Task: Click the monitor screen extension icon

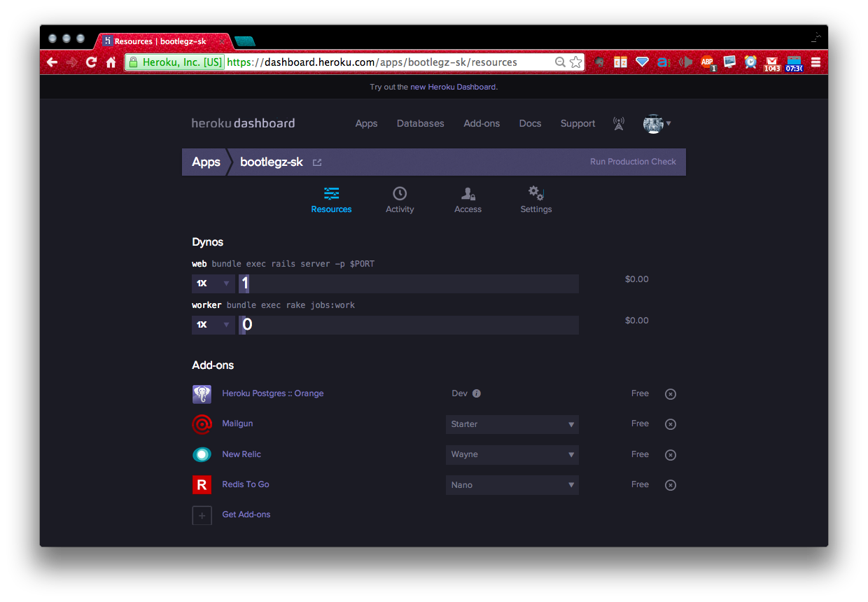Action: (x=729, y=62)
